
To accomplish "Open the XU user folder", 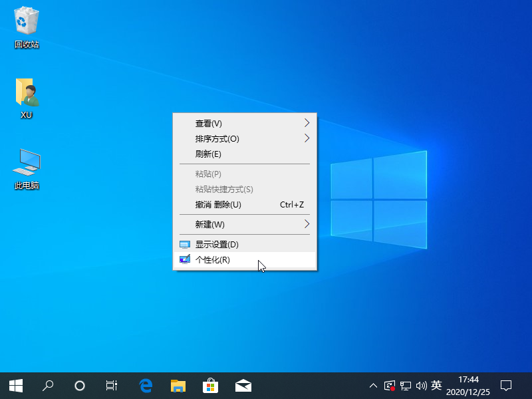I will click(25, 93).
